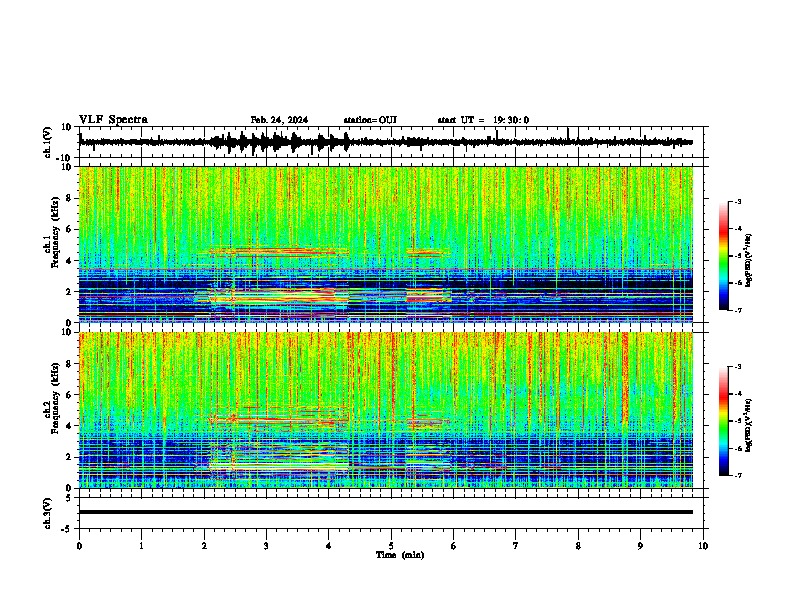The height and width of the screenshot is (612, 792).
Task: Click time axis tick label '0'
Action: 79,546
